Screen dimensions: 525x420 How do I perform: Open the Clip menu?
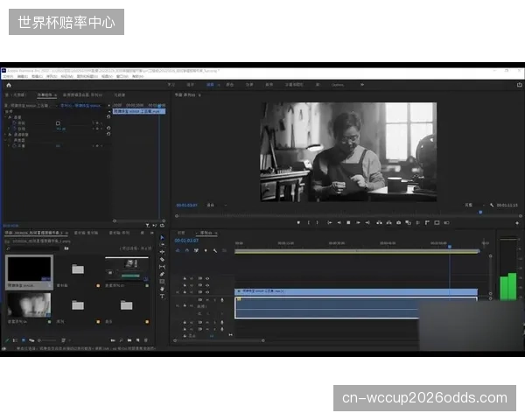37,77
